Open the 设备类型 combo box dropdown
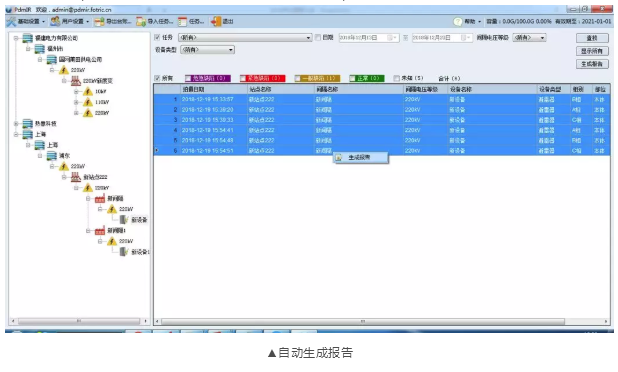Viewport: 618px width, 372px height. coord(231,50)
